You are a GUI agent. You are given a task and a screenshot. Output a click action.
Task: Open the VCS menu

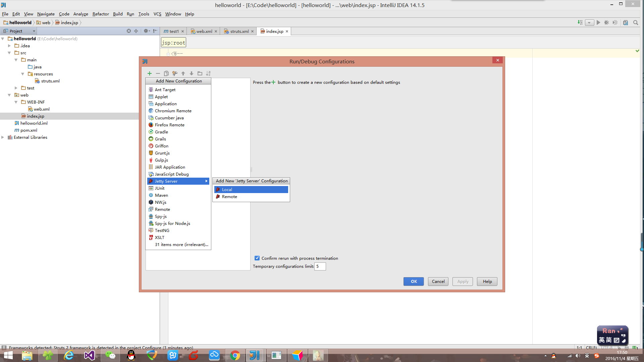click(157, 14)
